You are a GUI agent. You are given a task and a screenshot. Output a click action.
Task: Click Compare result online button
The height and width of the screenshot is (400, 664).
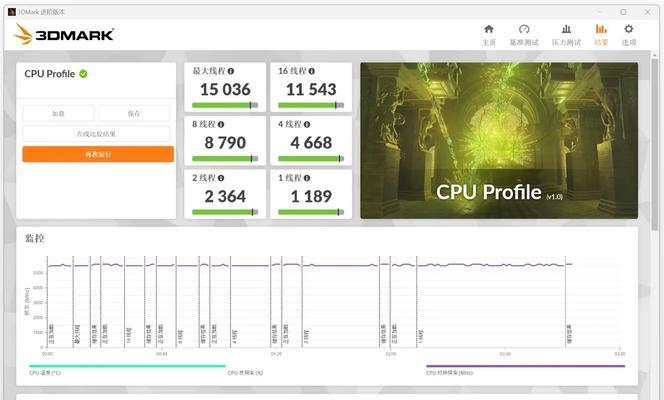(x=96, y=134)
